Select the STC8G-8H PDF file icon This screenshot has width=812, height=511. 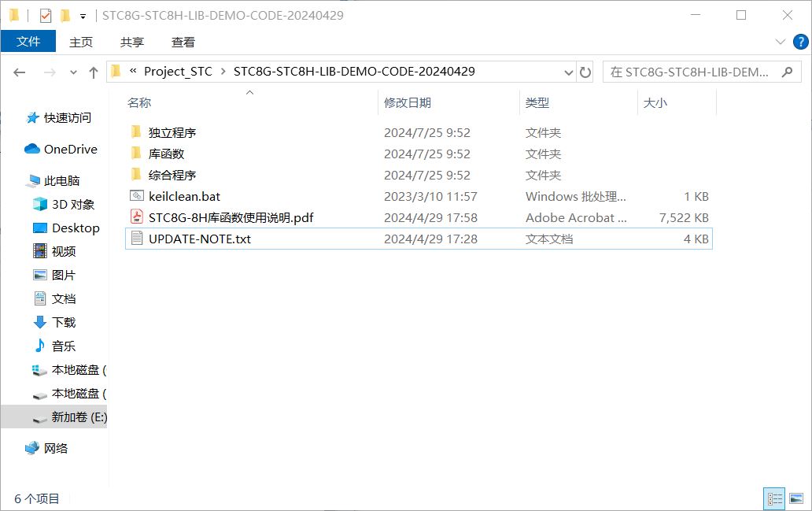136,217
